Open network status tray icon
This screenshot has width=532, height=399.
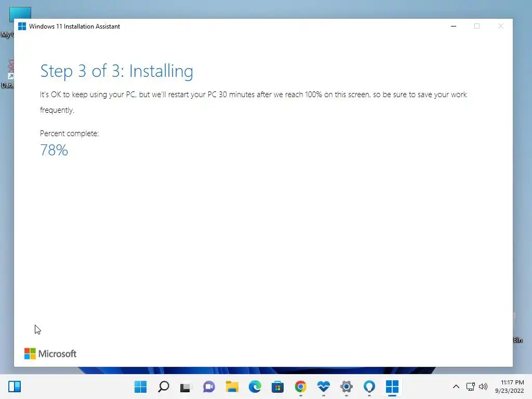tap(470, 387)
